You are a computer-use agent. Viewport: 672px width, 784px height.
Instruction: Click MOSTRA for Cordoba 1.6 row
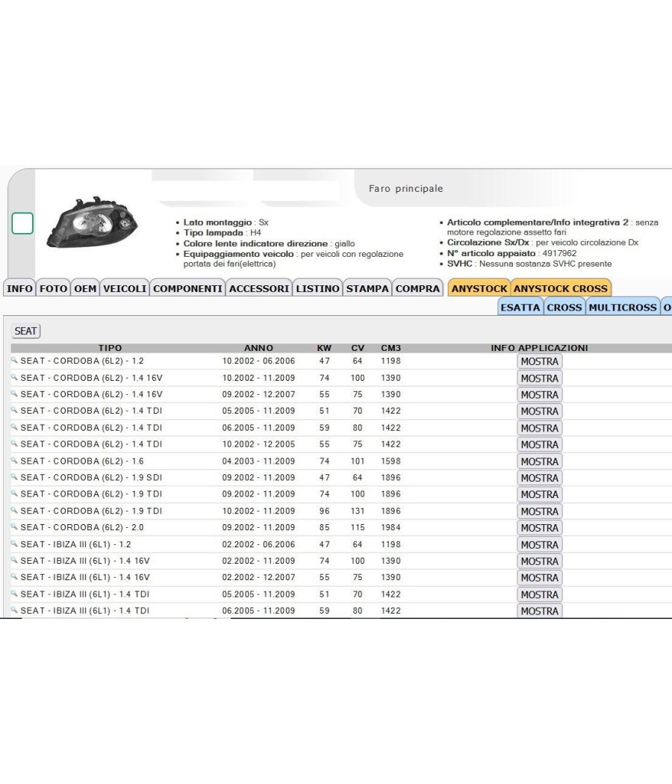pos(540,461)
